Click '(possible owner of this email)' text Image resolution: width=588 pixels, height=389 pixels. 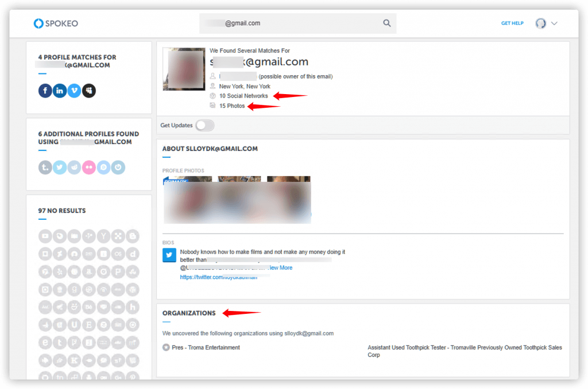[x=296, y=76]
